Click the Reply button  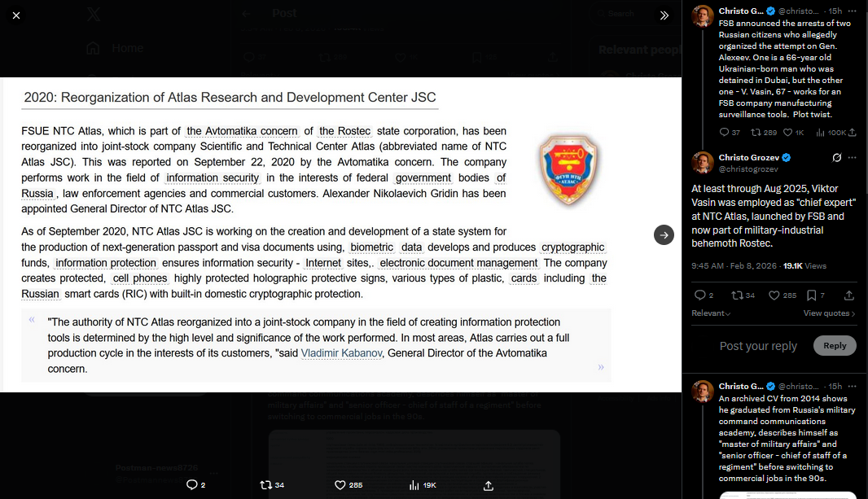point(835,345)
